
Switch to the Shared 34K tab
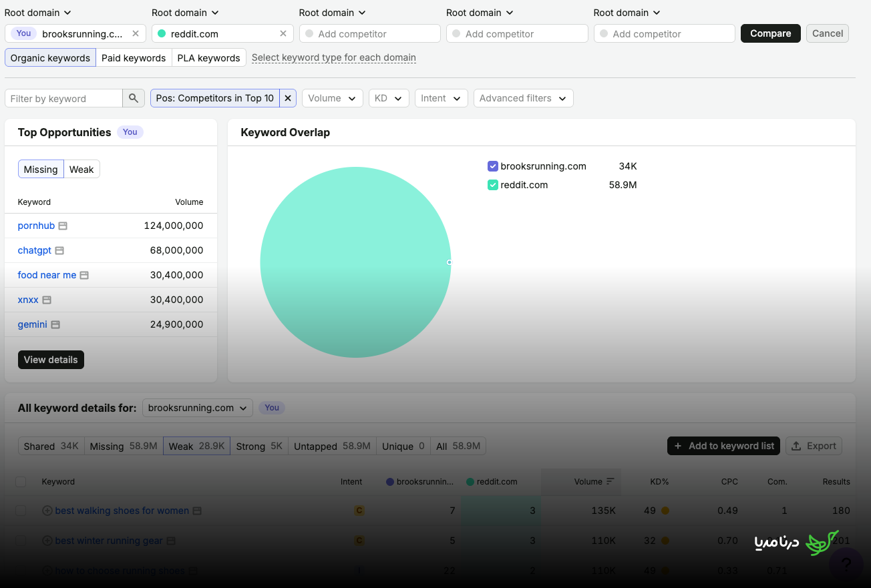coord(51,447)
